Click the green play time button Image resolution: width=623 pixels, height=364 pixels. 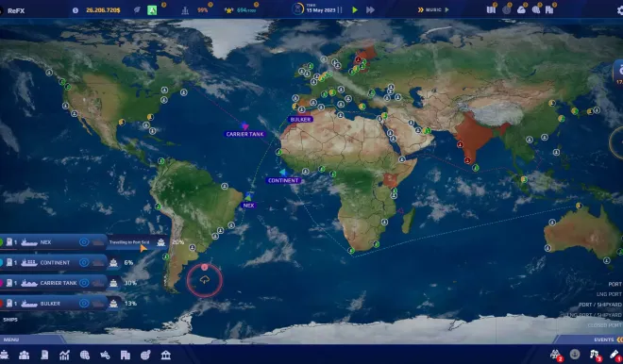pos(355,10)
